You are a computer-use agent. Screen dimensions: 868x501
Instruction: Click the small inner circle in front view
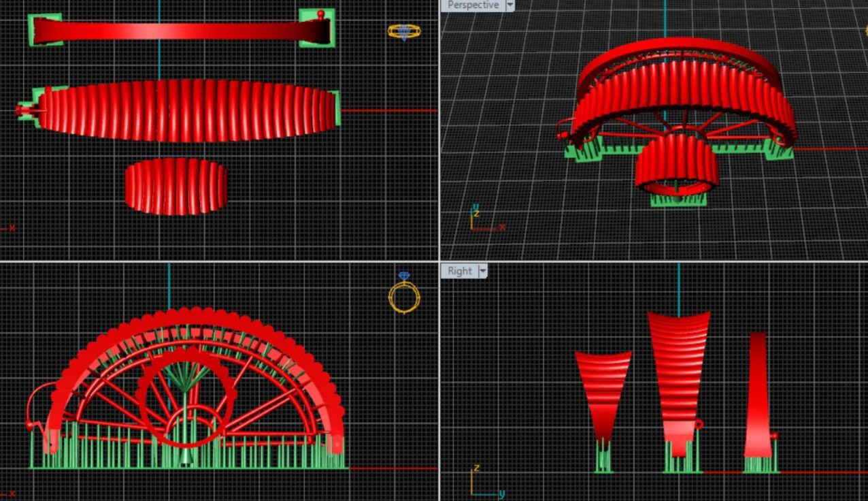(186, 427)
